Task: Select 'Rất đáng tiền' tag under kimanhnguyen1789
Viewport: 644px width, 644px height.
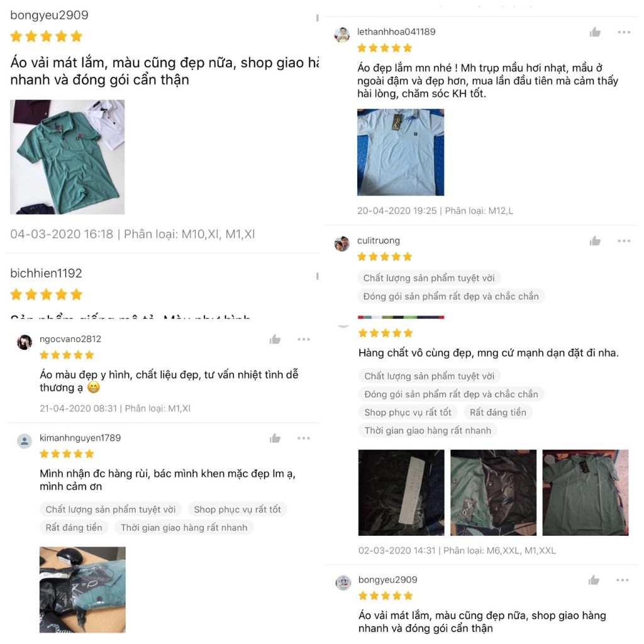Action: (x=74, y=528)
